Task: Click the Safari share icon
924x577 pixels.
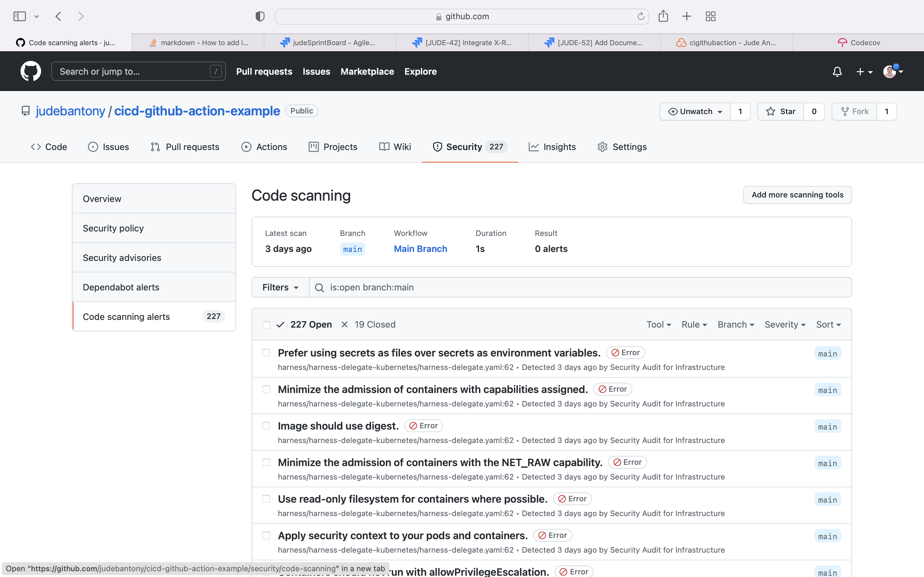Action: [663, 16]
